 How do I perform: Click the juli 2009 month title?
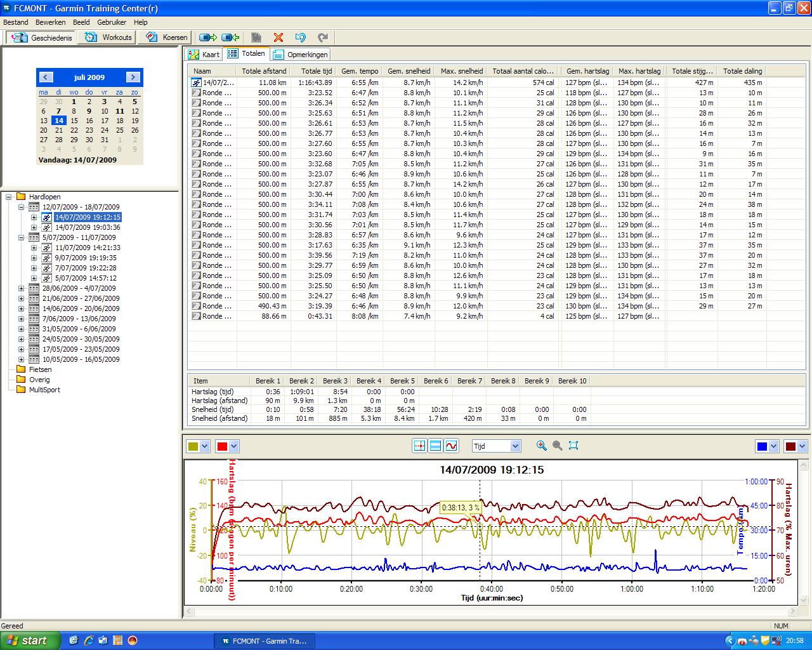pyautogui.click(x=89, y=77)
